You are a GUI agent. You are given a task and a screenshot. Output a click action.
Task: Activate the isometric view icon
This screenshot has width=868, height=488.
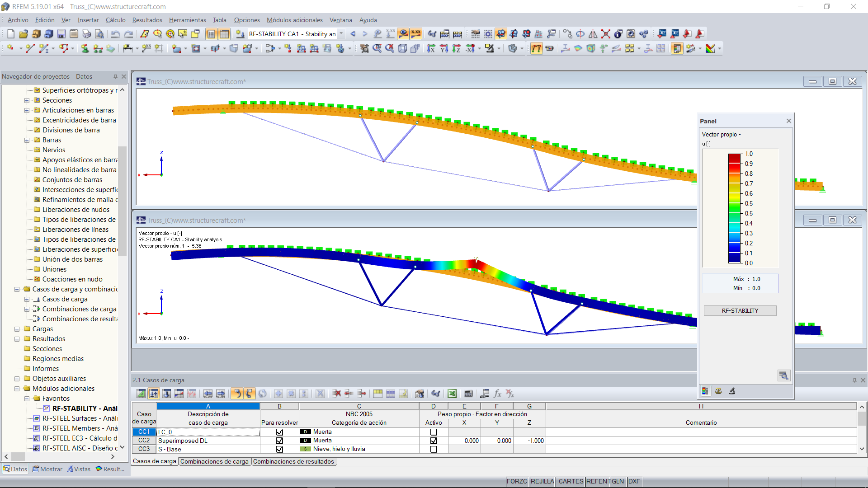402,49
